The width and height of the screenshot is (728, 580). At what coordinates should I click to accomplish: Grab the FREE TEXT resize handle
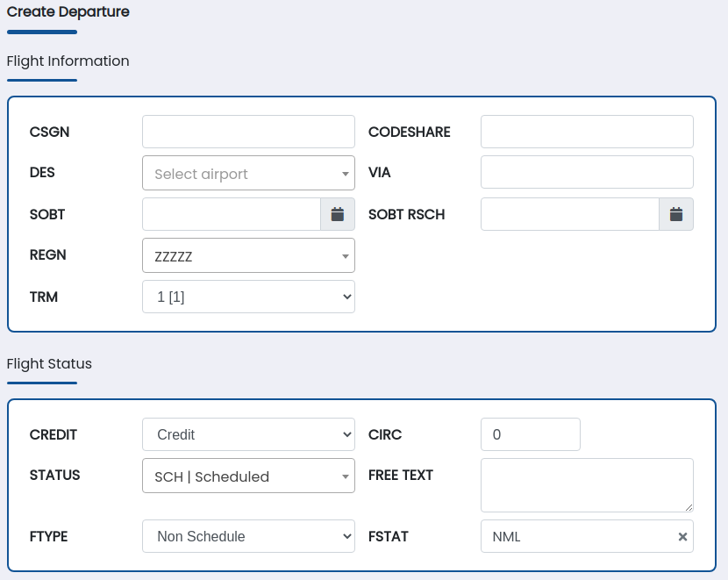[689, 506]
